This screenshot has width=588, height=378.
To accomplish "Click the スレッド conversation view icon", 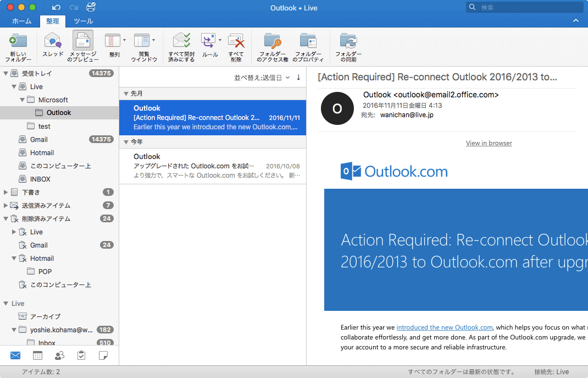I will 53,45.
